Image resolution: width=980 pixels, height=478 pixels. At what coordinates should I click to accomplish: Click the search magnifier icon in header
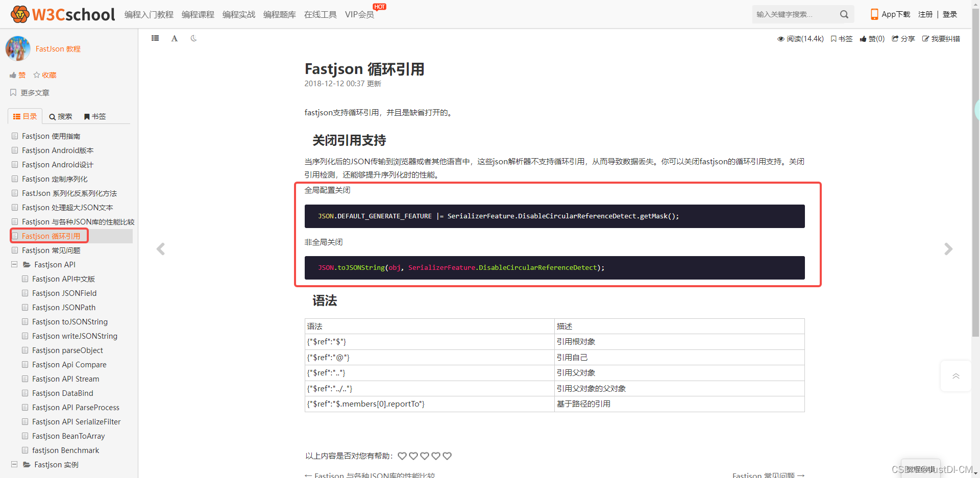click(x=844, y=14)
